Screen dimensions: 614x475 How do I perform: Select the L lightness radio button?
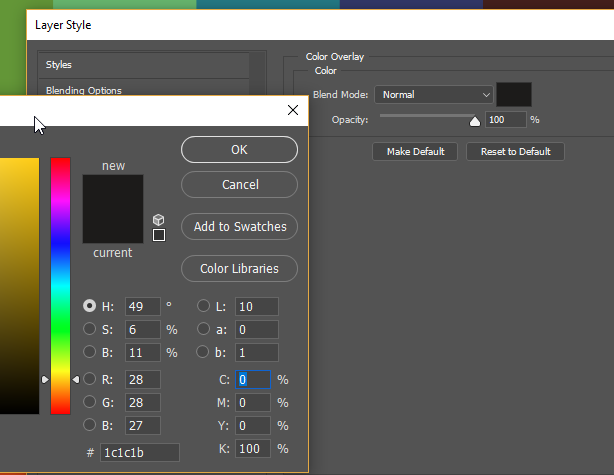203,306
